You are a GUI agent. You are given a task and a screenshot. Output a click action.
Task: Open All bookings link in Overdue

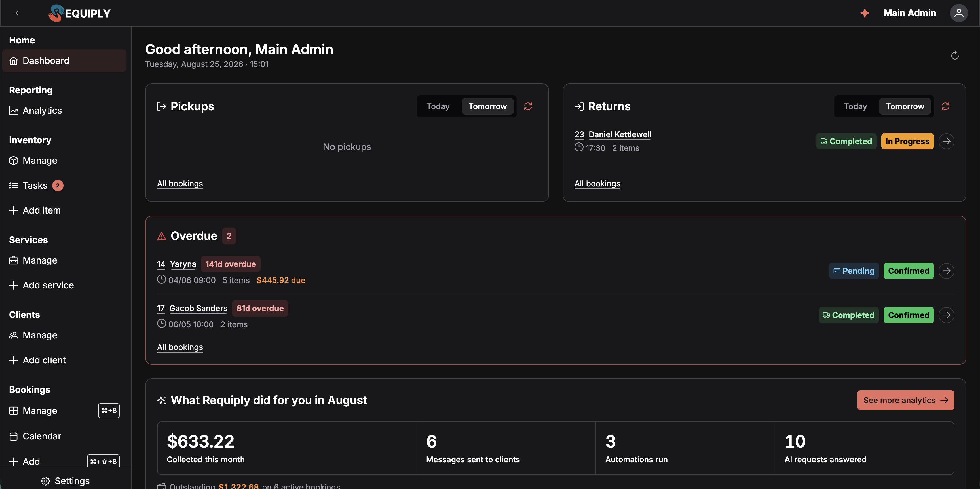pos(180,347)
